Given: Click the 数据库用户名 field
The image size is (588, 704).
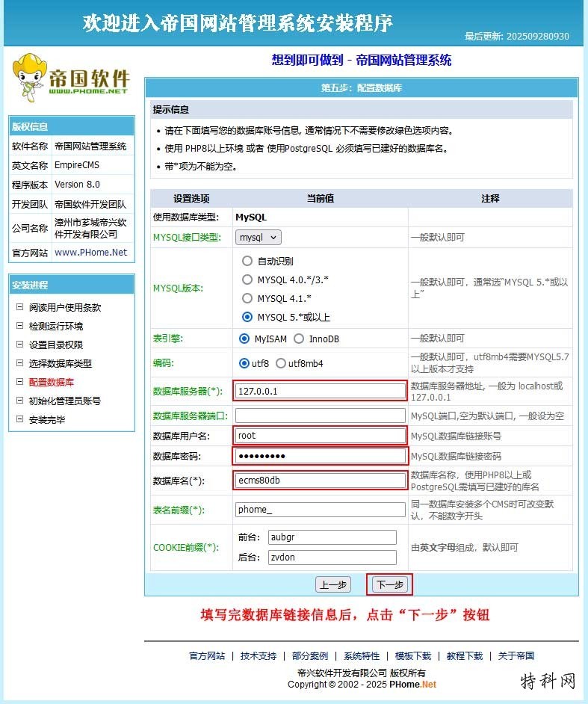Looking at the screenshot, I should click(320, 436).
